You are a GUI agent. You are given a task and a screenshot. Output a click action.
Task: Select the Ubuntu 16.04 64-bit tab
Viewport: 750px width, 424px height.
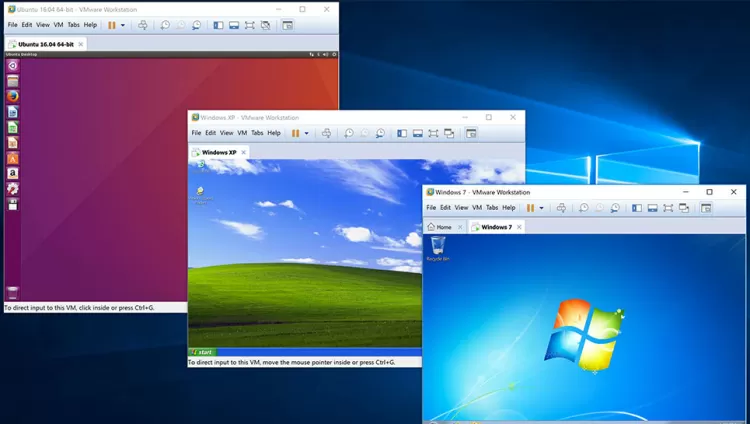click(x=46, y=44)
